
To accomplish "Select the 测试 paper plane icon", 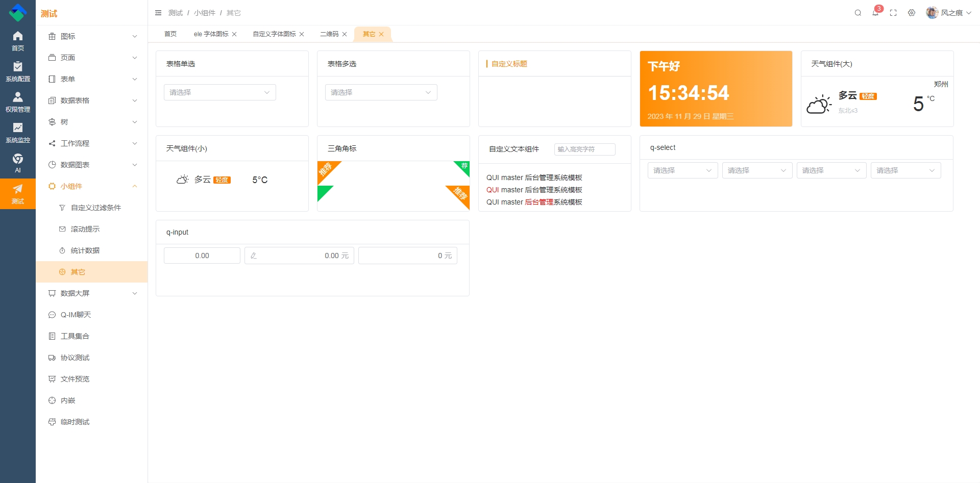I will pos(18,189).
